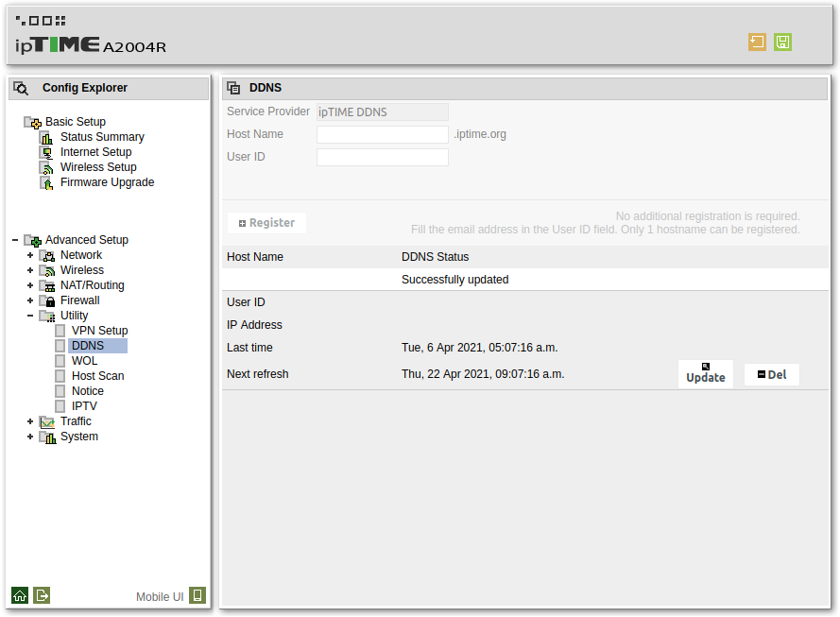The width and height of the screenshot is (840, 617).
Task: Select Host Scan in Utility
Action: pyautogui.click(x=97, y=376)
